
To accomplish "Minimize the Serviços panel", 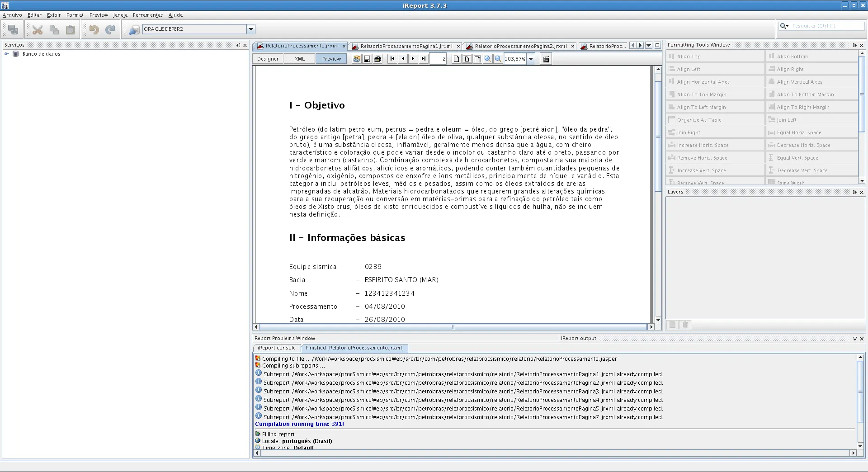I will [238, 45].
